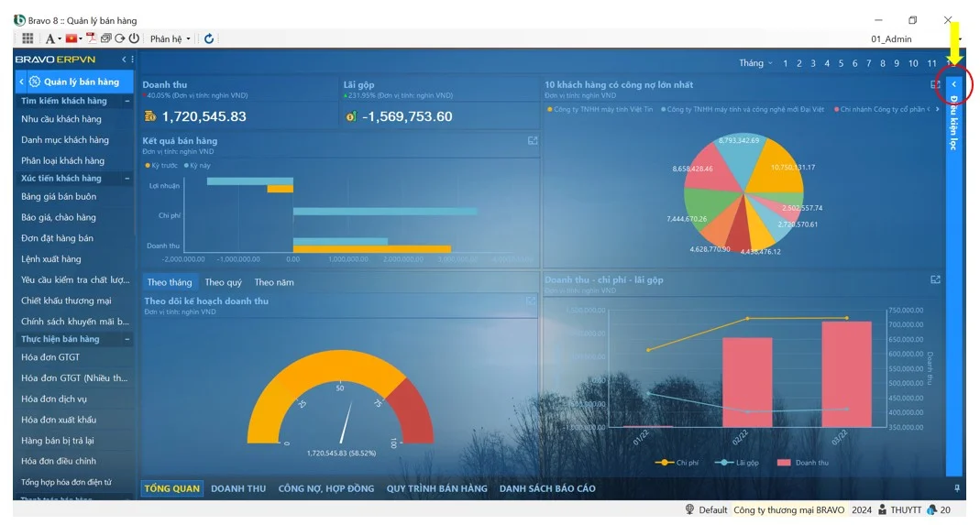
Task: Open the Phân hệ dropdown
Action: [170, 38]
